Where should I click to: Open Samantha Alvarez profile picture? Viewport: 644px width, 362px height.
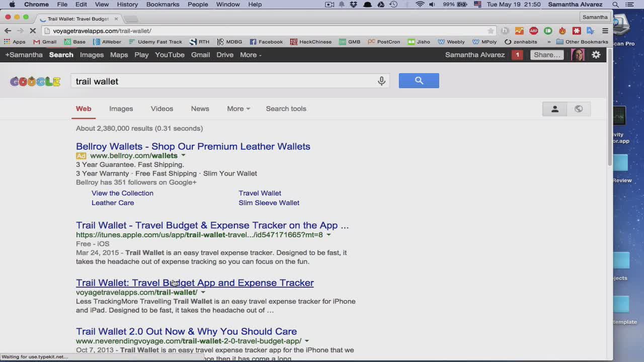(x=578, y=55)
